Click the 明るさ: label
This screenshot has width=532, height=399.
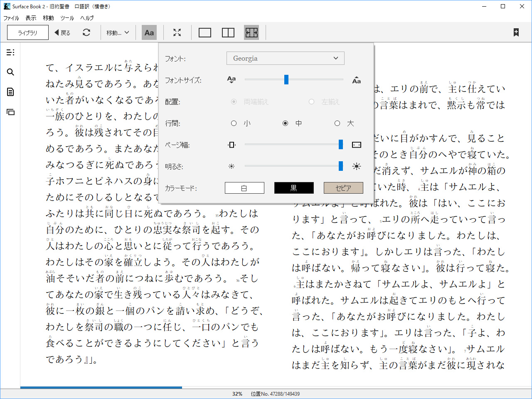[x=175, y=167]
